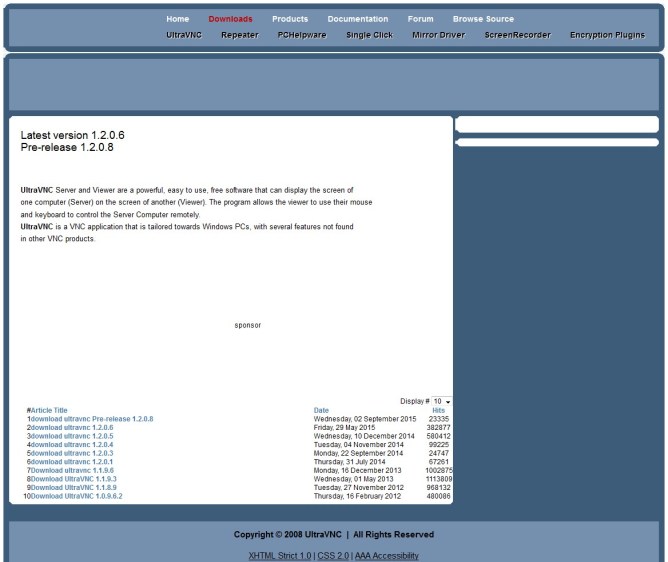Click the date 'Thursday, 31 July 2014'
Screen dimensions: 668x562
[349, 461]
